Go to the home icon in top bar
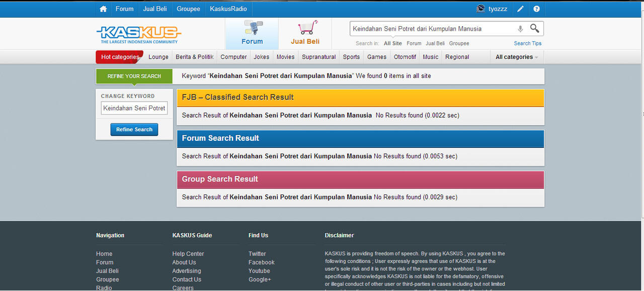644x291 pixels. click(x=103, y=9)
